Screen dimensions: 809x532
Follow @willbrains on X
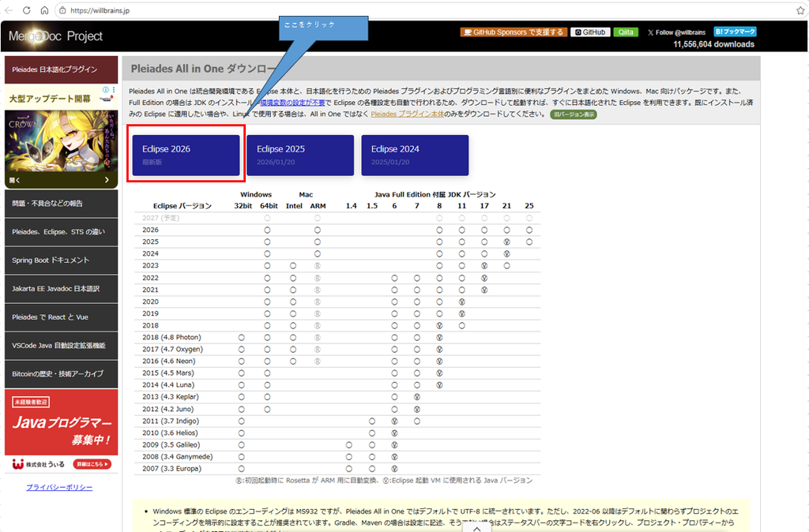[676, 32]
